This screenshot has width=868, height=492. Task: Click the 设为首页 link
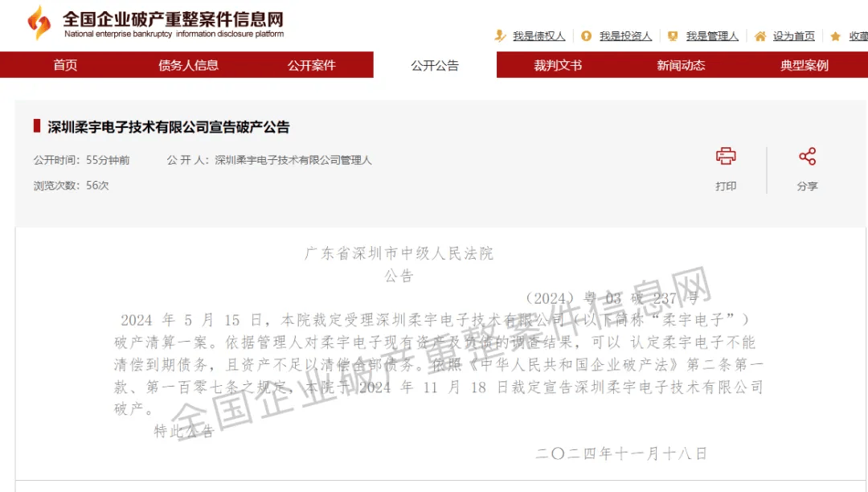point(794,36)
